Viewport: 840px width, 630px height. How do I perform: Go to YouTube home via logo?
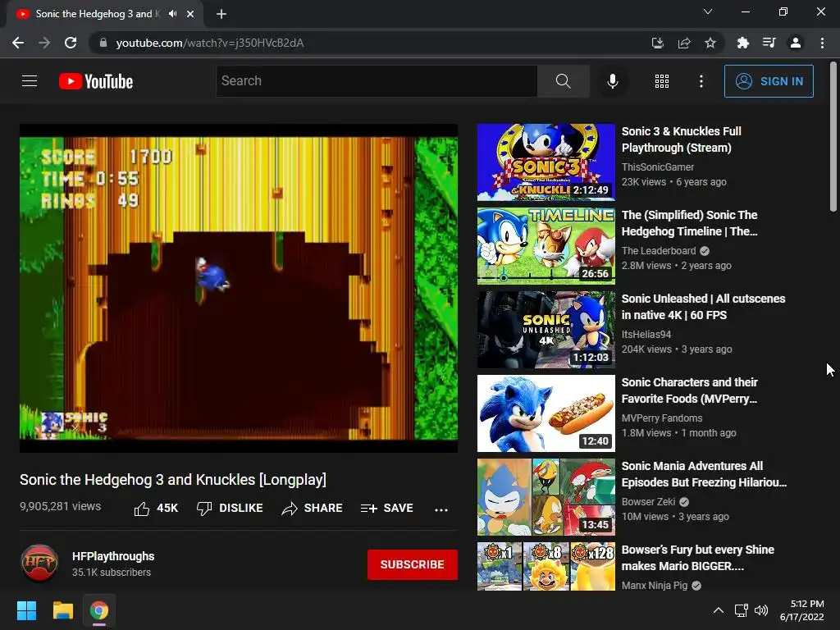pyautogui.click(x=96, y=81)
